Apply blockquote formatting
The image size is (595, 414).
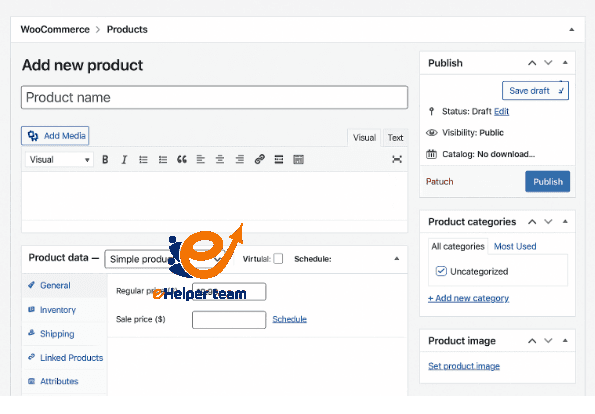click(x=182, y=159)
